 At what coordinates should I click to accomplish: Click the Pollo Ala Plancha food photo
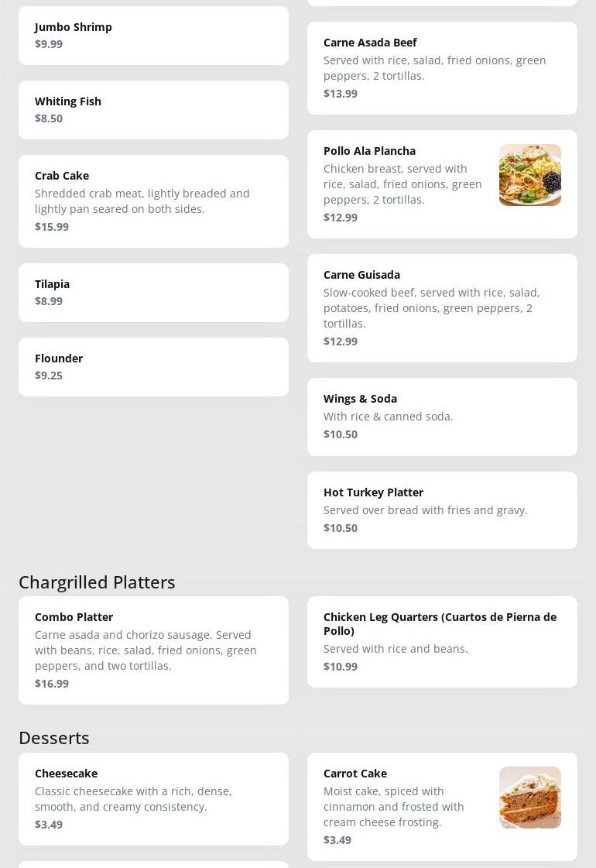coord(529,175)
